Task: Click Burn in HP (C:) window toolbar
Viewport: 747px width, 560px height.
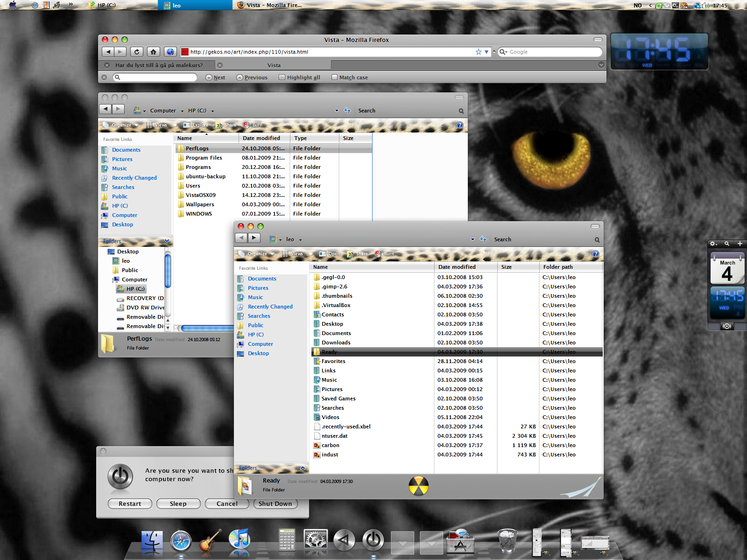Action: [x=253, y=125]
